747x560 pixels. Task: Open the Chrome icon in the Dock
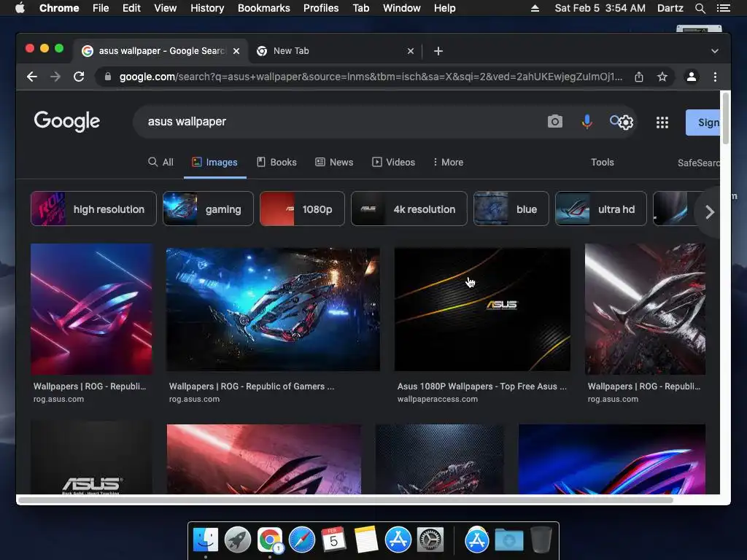pos(270,540)
